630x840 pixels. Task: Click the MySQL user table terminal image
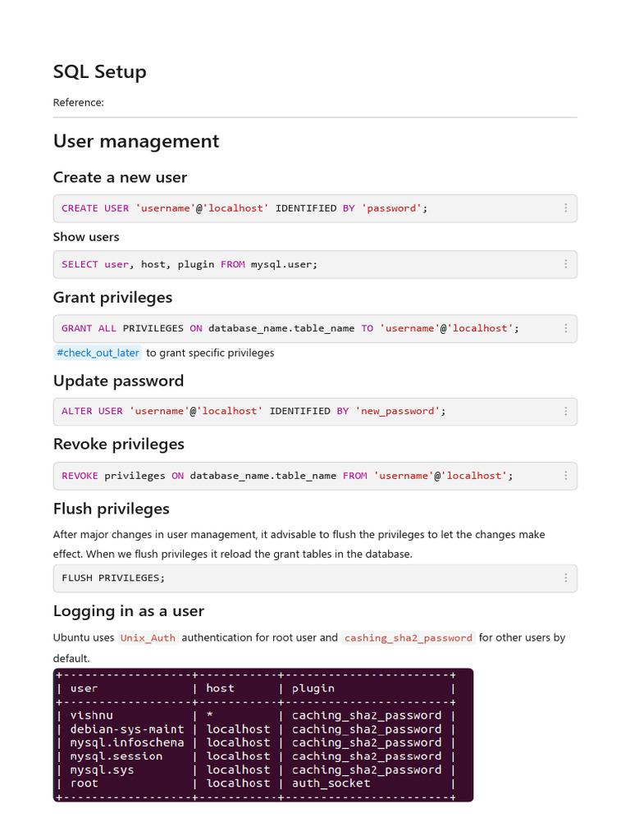[x=262, y=735]
